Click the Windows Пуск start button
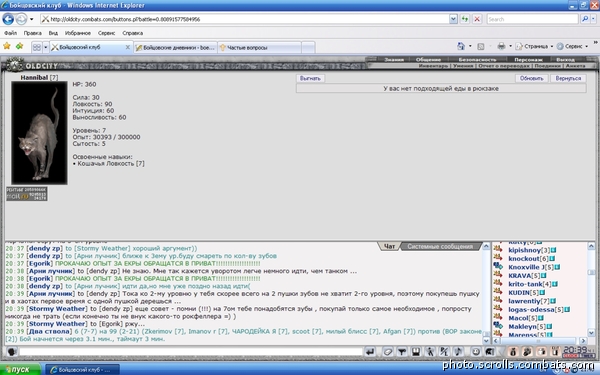This screenshot has height=375, width=600. (20, 369)
